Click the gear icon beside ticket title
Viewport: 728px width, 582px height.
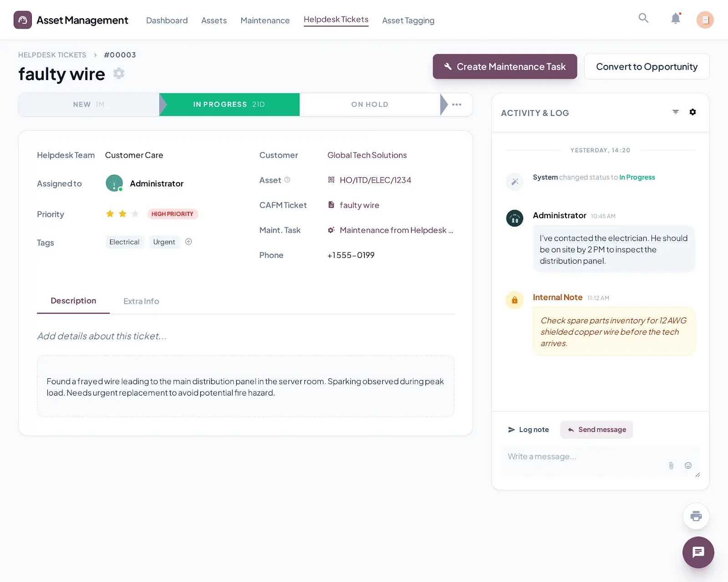[119, 73]
